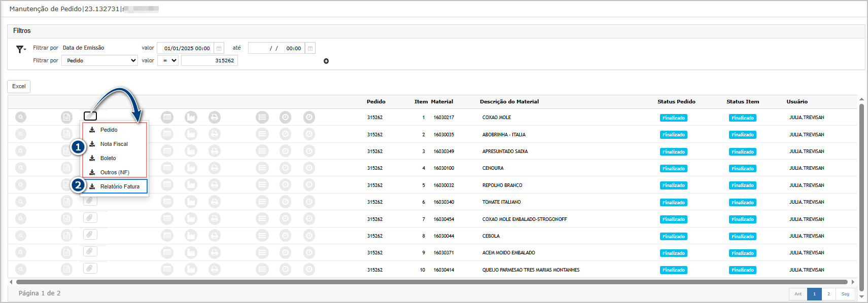Click the factory icon in the CEBOLA row
The image size is (868, 303).
[191, 236]
